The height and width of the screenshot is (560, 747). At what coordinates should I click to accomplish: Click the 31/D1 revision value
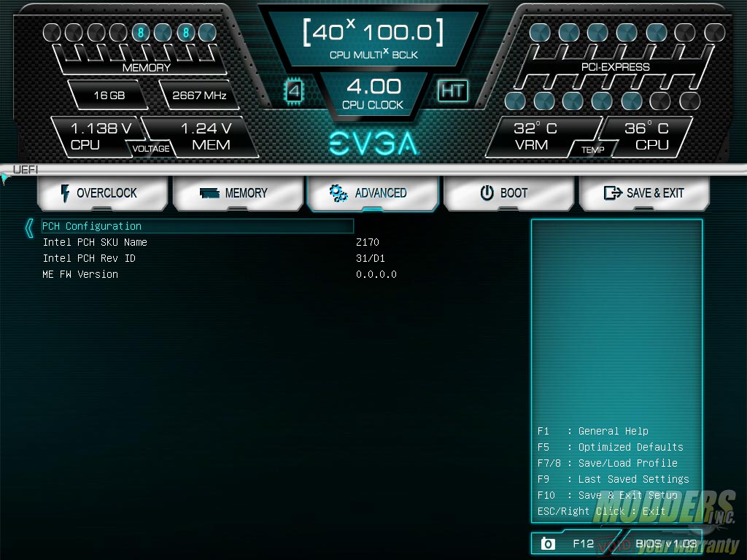click(x=370, y=259)
